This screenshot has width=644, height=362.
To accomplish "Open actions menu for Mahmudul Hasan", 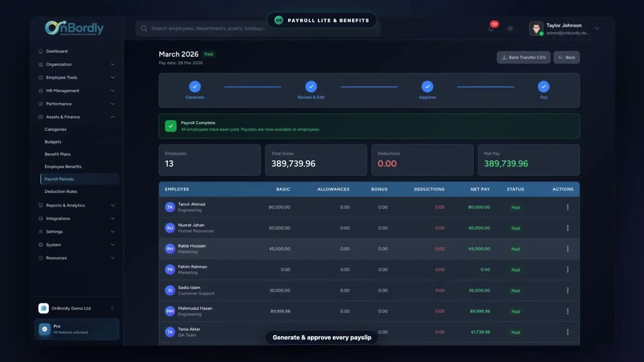I will [x=568, y=311].
